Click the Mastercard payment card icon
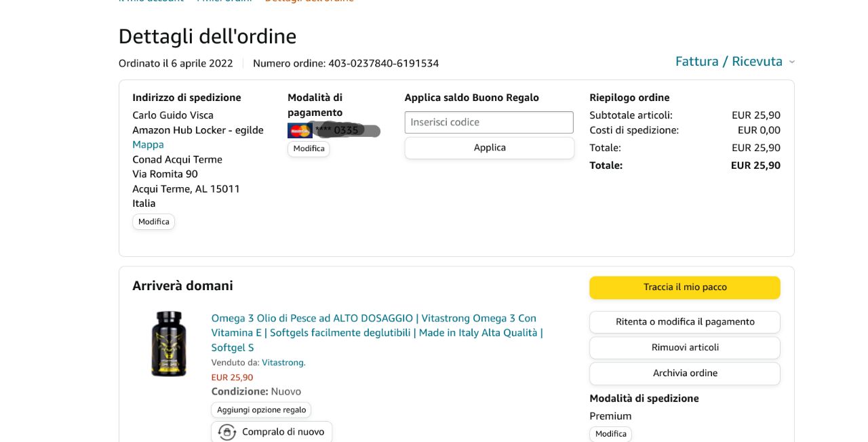868x442 pixels. click(x=299, y=131)
